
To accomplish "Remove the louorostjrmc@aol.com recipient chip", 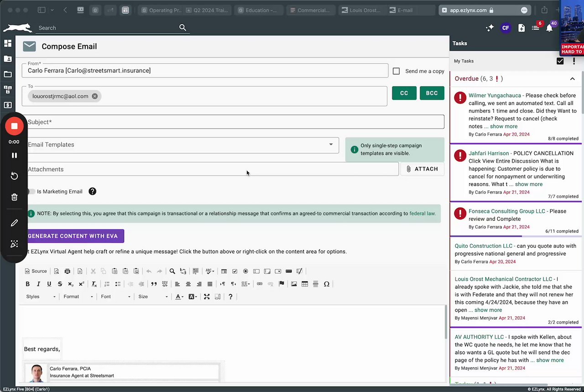I will (x=94, y=96).
